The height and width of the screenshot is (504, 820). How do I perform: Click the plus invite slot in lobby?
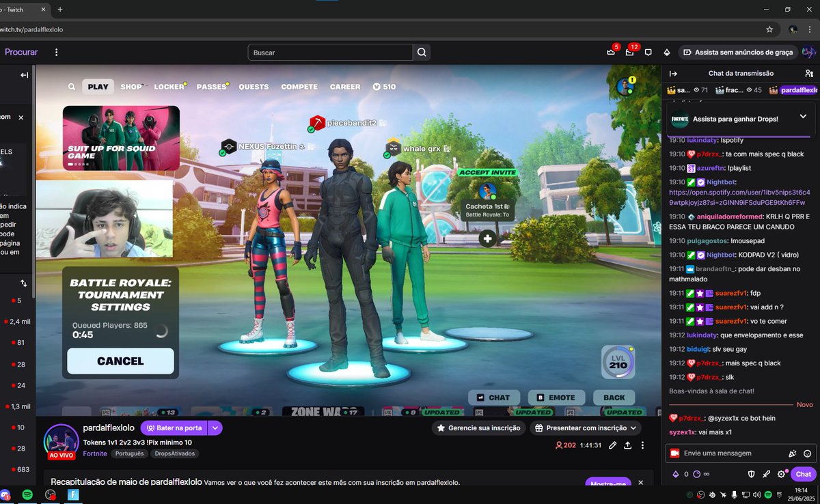[x=487, y=238]
